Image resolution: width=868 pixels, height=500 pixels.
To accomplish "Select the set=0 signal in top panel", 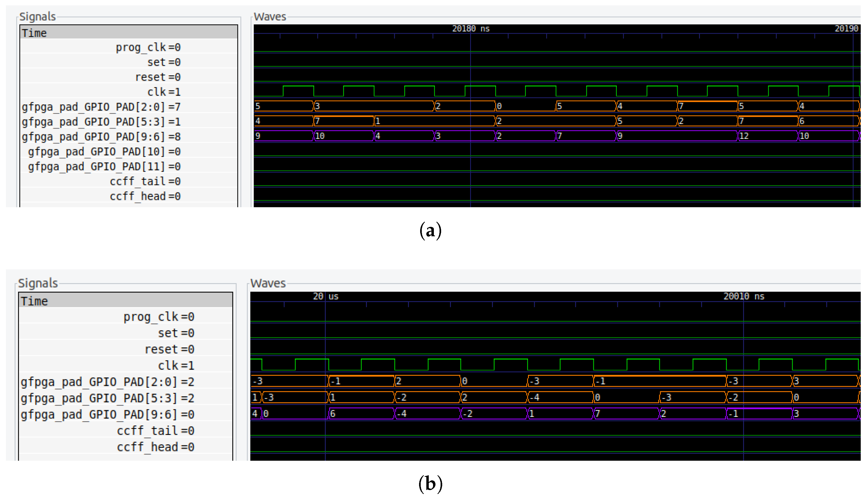I will [164, 62].
